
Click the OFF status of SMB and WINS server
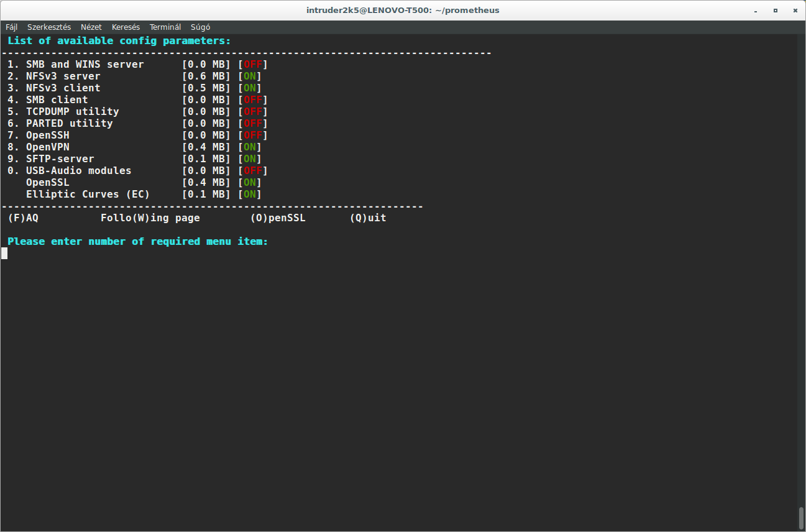pyautogui.click(x=253, y=65)
